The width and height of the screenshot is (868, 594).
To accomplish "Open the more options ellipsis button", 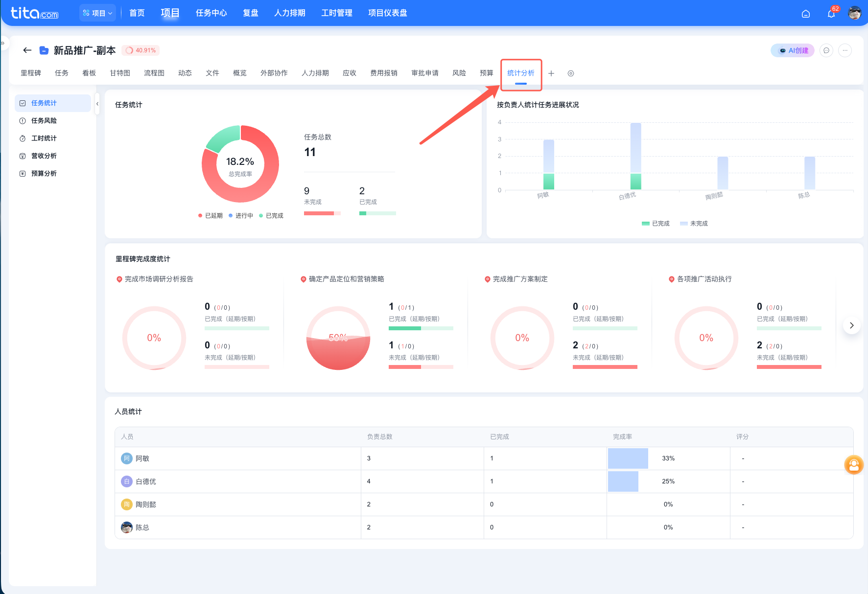I will click(845, 50).
